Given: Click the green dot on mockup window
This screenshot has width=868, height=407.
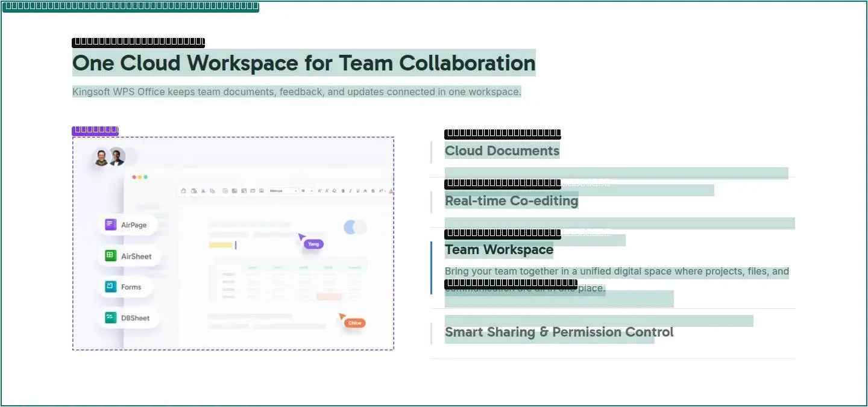Looking at the screenshot, I should (145, 177).
